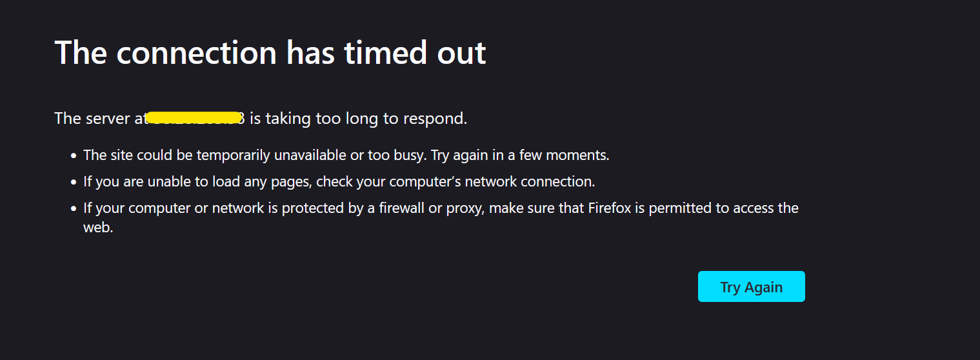Click the word "web." on the last line
980x360 pixels.
coord(98,228)
